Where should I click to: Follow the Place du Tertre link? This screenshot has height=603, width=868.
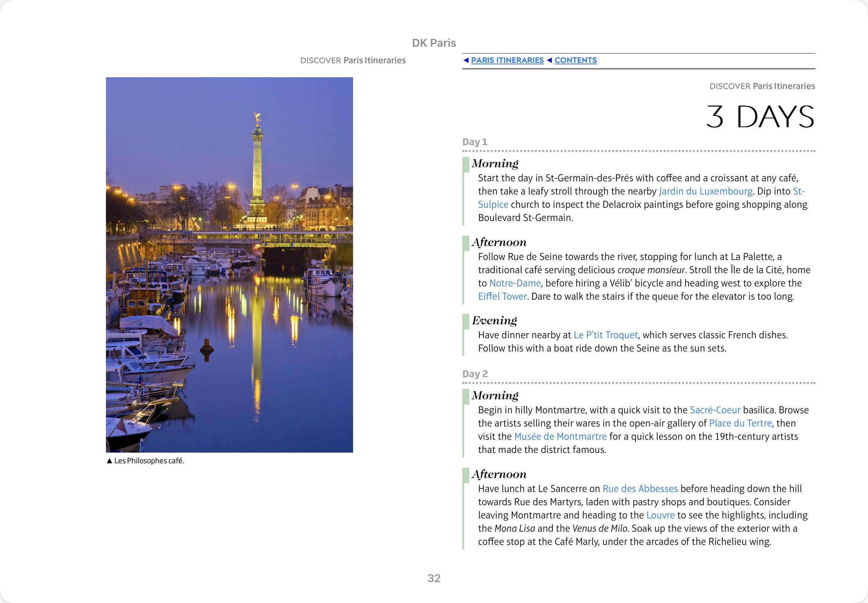740,424
